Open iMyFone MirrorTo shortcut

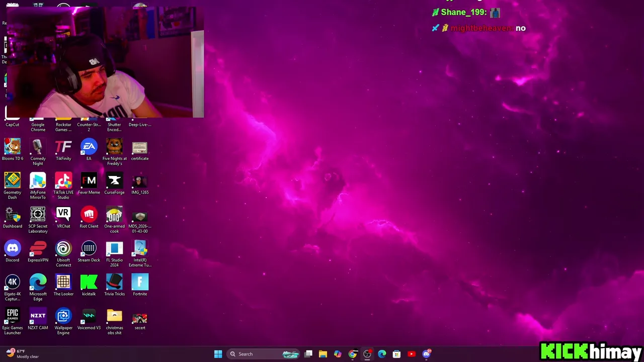[x=38, y=186]
